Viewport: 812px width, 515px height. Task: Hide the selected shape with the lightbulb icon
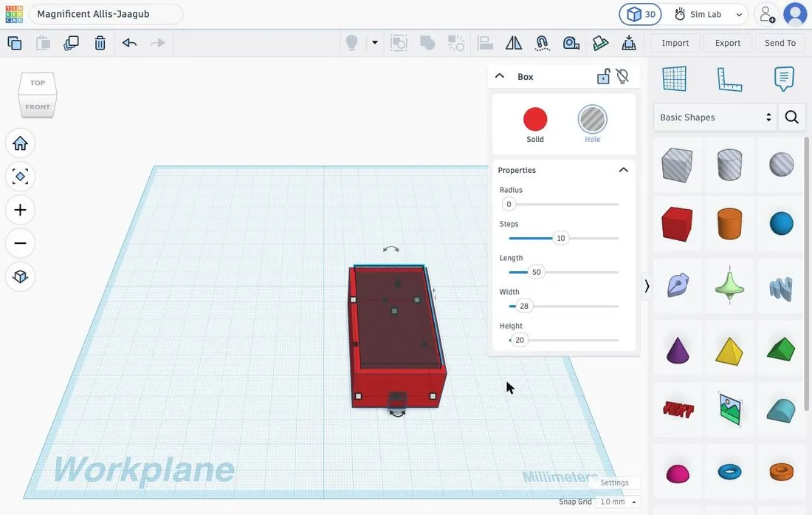pos(622,77)
